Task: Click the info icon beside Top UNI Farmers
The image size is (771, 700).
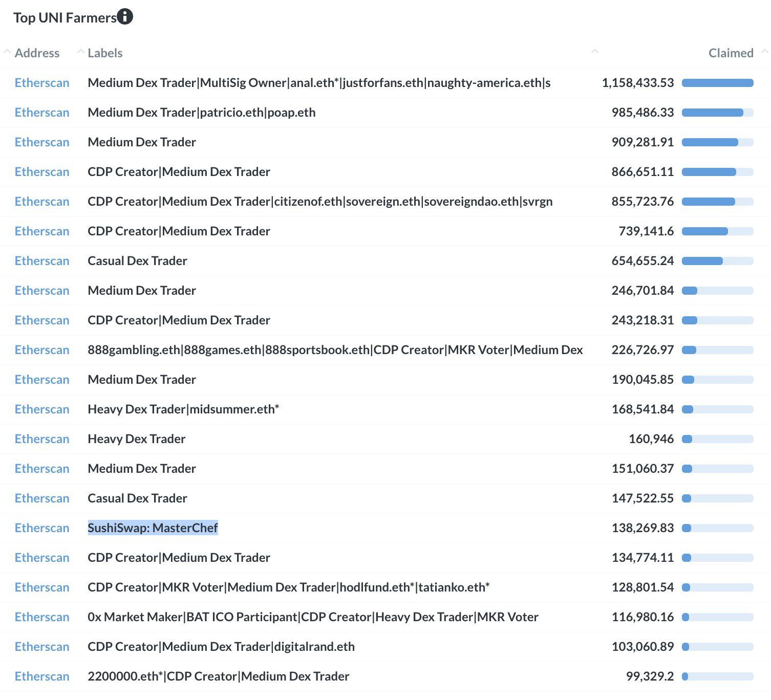Action: [125, 17]
